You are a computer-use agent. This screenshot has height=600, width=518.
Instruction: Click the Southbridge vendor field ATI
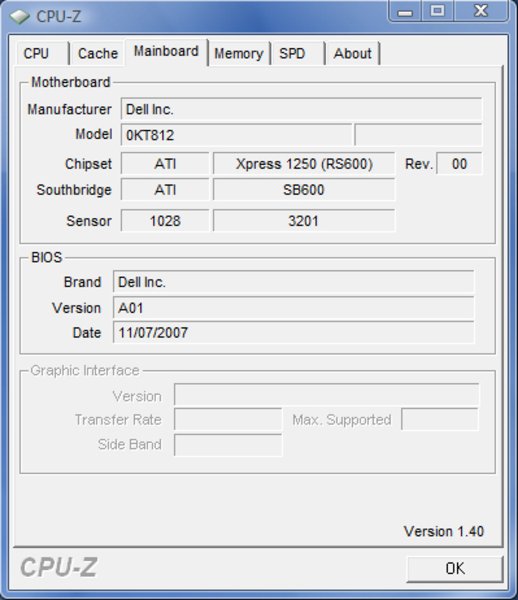click(165, 189)
